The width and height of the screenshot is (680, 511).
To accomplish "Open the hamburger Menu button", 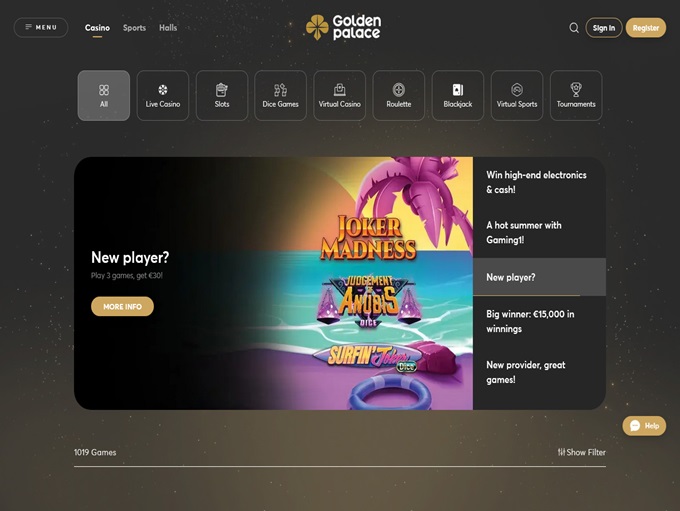I will click(41, 28).
